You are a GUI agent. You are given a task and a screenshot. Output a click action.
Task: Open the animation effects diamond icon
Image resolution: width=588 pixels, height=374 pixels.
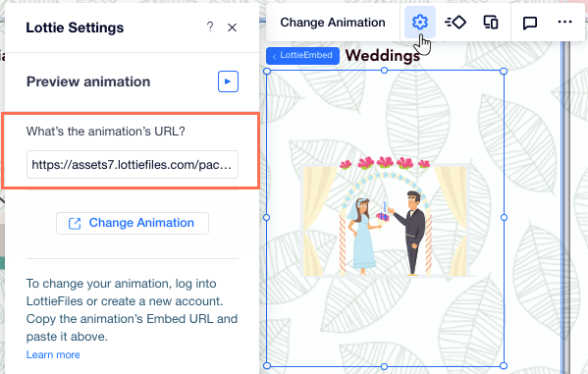[x=455, y=23]
